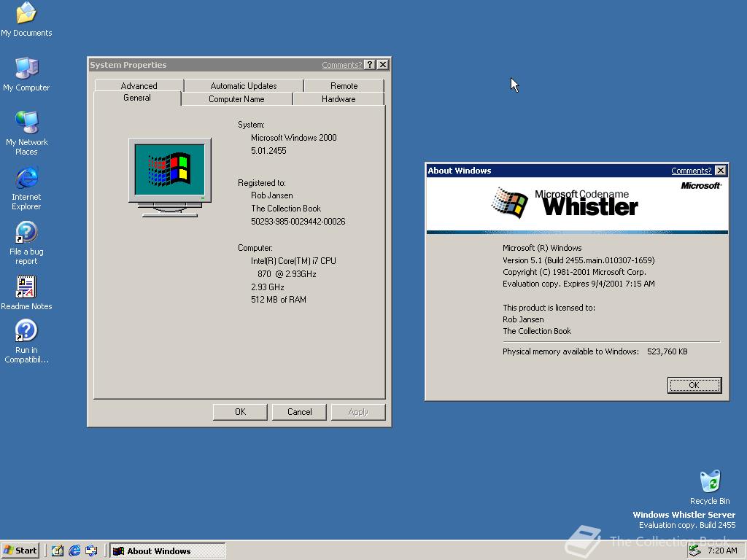Click '512 MB of RAM' text
This screenshot has width=747, height=560.
[279, 300]
